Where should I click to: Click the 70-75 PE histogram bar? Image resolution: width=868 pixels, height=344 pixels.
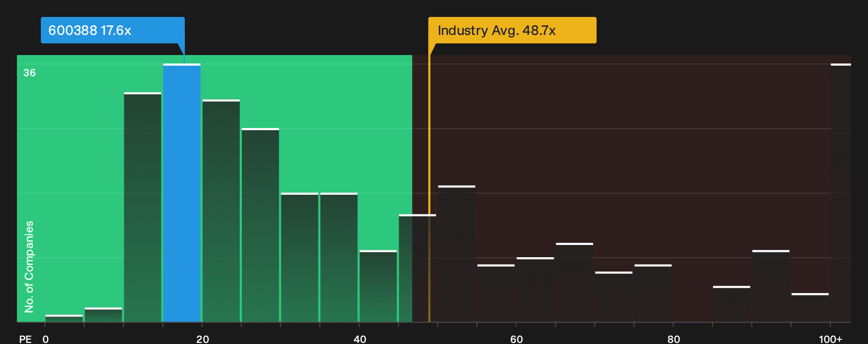[614, 297]
